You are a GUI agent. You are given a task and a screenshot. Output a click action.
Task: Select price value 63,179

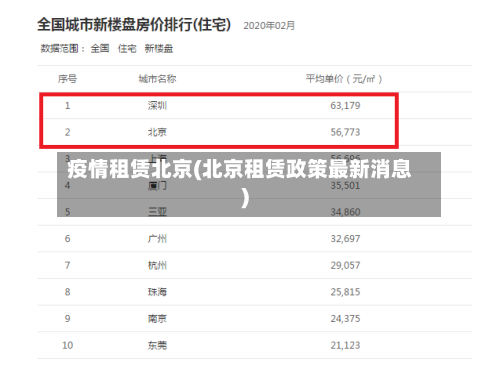pyautogui.click(x=345, y=106)
